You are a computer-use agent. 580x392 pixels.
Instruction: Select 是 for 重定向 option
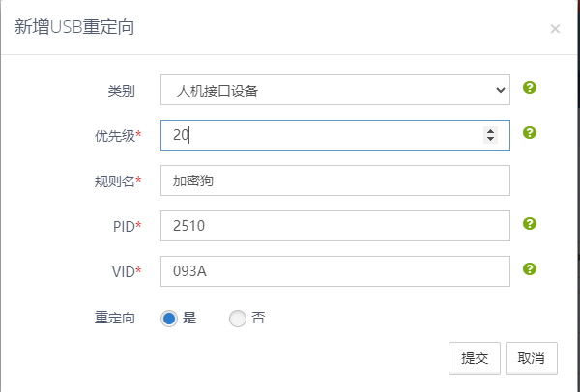(x=169, y=318)
